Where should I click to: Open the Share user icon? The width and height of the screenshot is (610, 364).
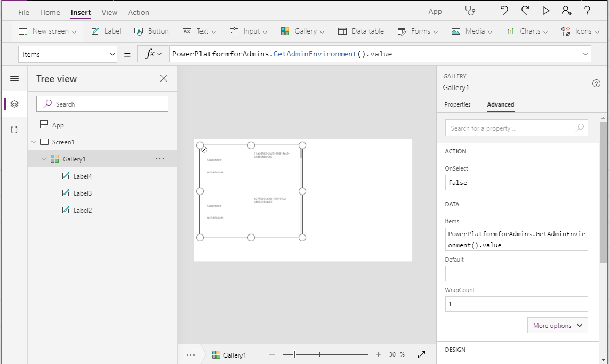pyautogui.click(x=566, y=11)
